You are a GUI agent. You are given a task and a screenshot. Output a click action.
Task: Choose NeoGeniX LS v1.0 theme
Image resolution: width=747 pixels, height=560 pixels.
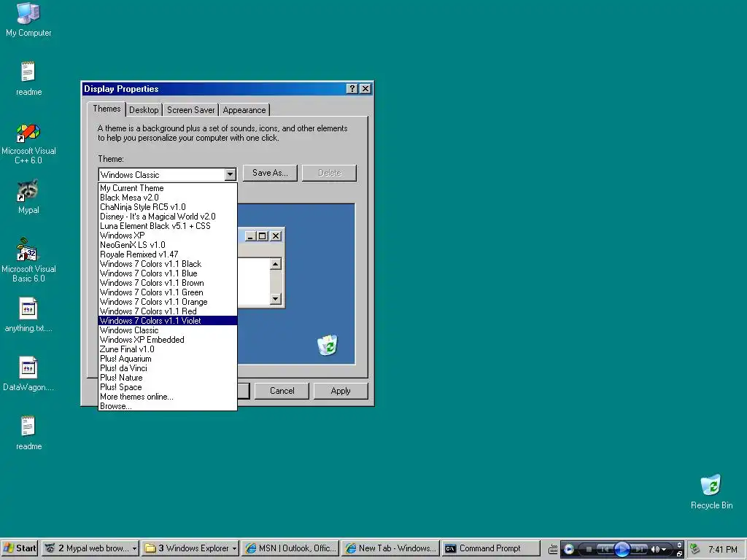pos(168,245)
